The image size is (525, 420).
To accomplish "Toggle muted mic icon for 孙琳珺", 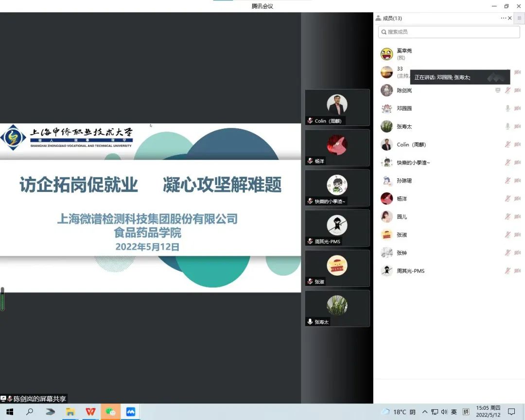I will (x=507, y=180).
